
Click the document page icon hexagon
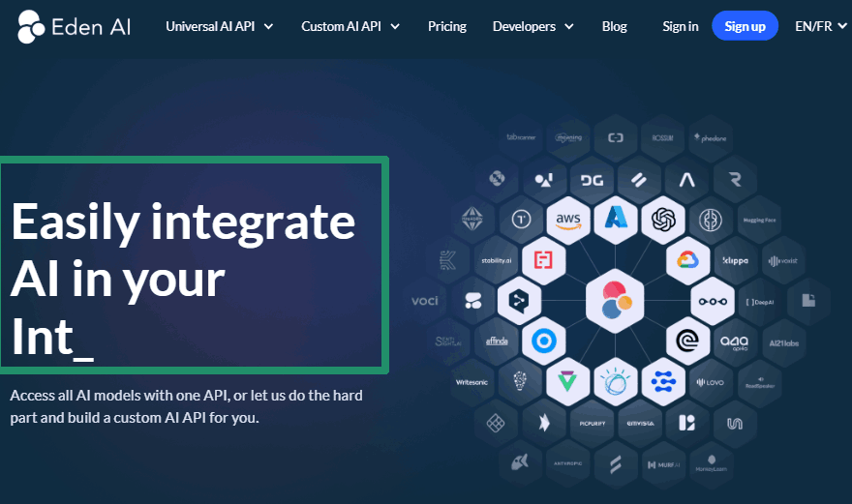click(x=808, y=301)
